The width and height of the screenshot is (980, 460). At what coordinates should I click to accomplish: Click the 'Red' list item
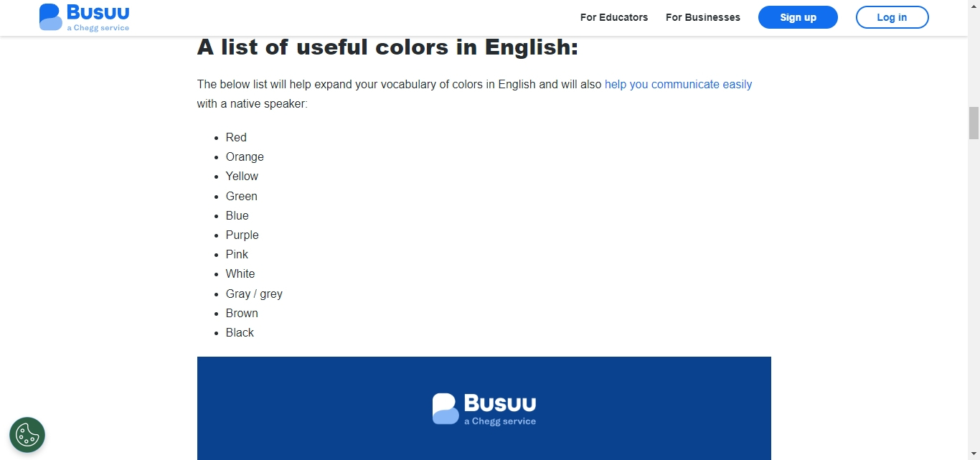[236, 137]
